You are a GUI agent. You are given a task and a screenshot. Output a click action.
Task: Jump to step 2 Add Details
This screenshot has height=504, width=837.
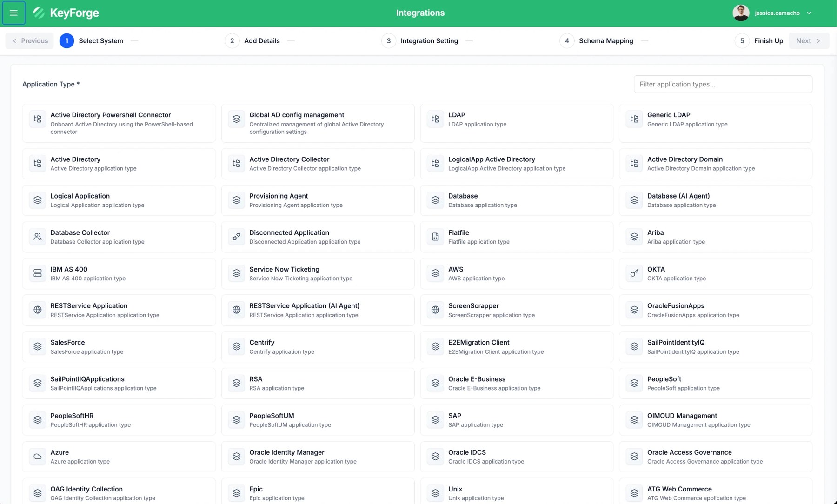(x=252, y=41)
